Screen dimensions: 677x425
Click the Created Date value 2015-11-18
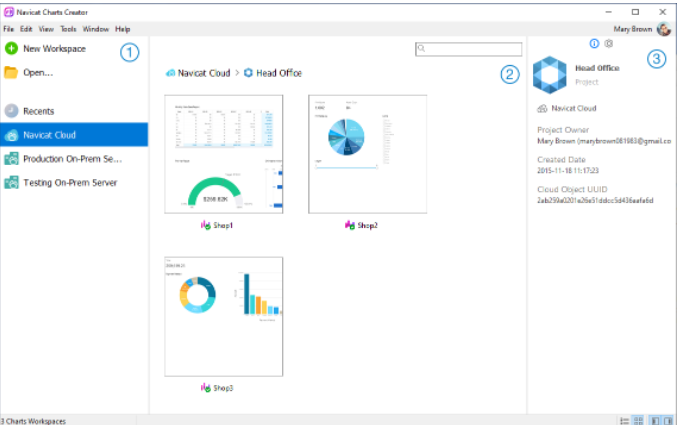pos(568,171)
